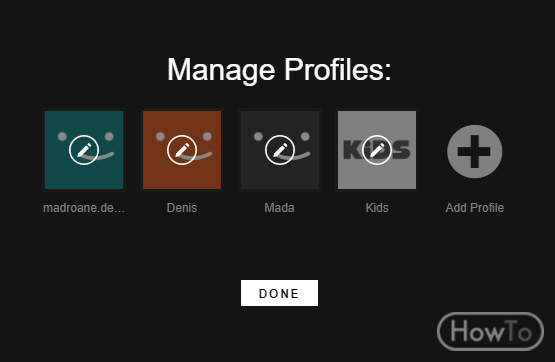Edit the madroane.de… profile via pencil icon
The image size is (555, 362).
tap(84, 150)
